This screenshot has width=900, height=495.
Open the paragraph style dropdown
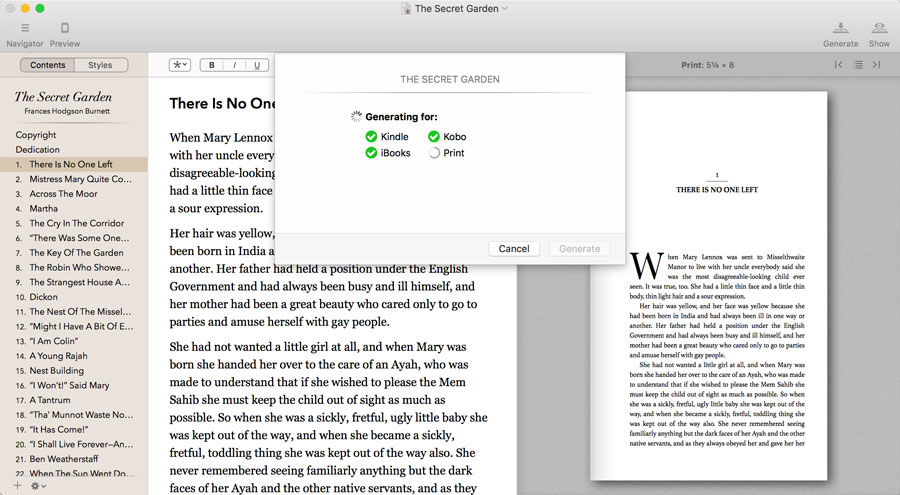click(x=180, y=65)
